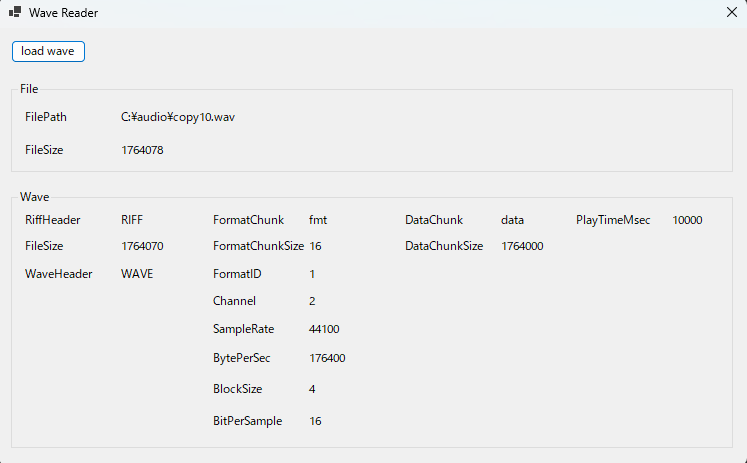The image size is (747, 463).
Task: Click the fmt format chunk value
Action: click(318, 220)
